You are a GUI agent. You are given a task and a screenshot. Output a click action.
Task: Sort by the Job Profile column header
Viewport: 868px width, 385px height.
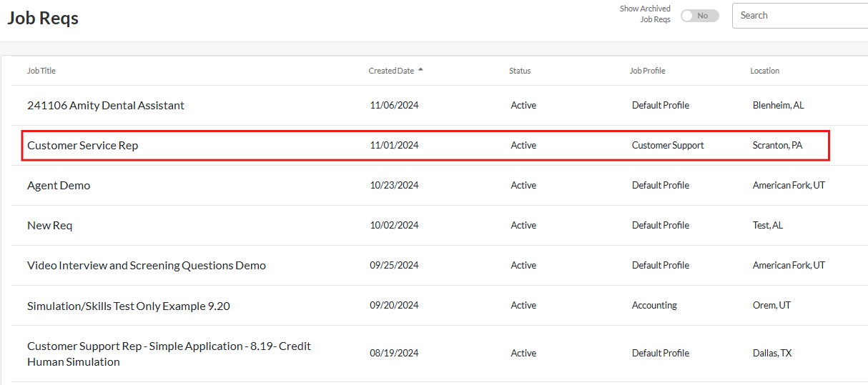(647, 71)
